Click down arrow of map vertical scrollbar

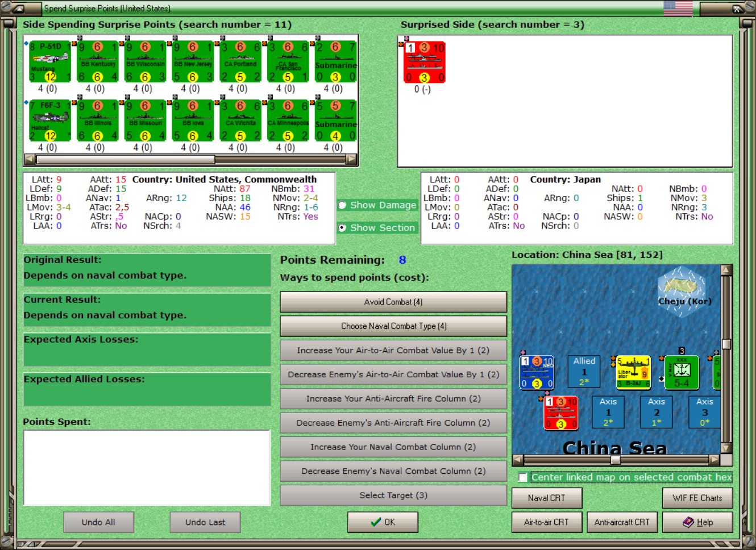tap(726, 448)
